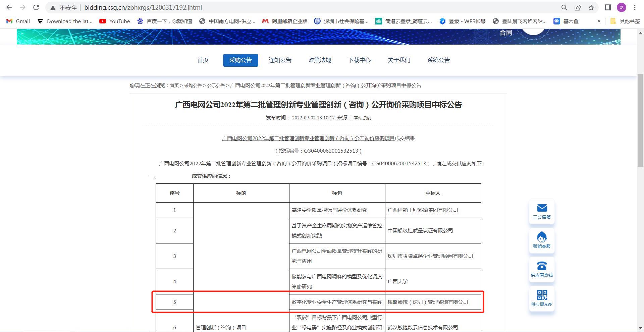Click cell 韬略臻策（深圳）管理咨询有限公司
The image size is (644, 332).
point(433,302)
